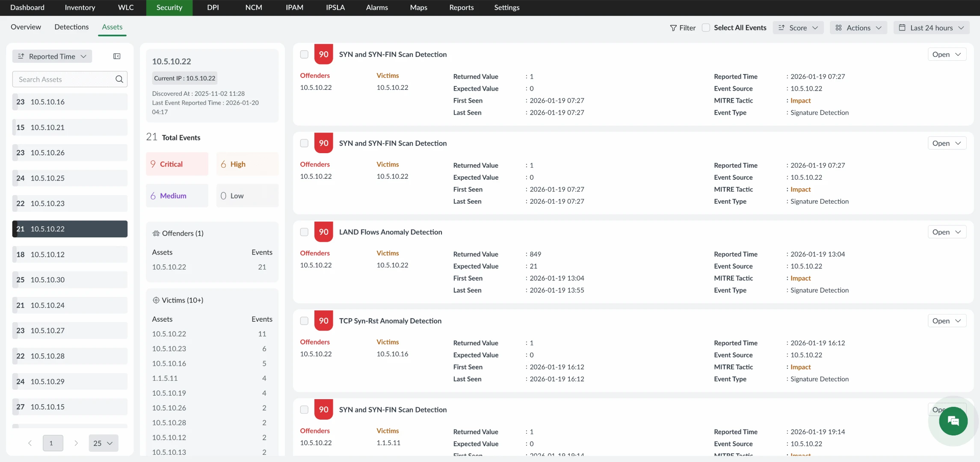Click the Actions grid icon
980x462 pixels.
[839, 27]
